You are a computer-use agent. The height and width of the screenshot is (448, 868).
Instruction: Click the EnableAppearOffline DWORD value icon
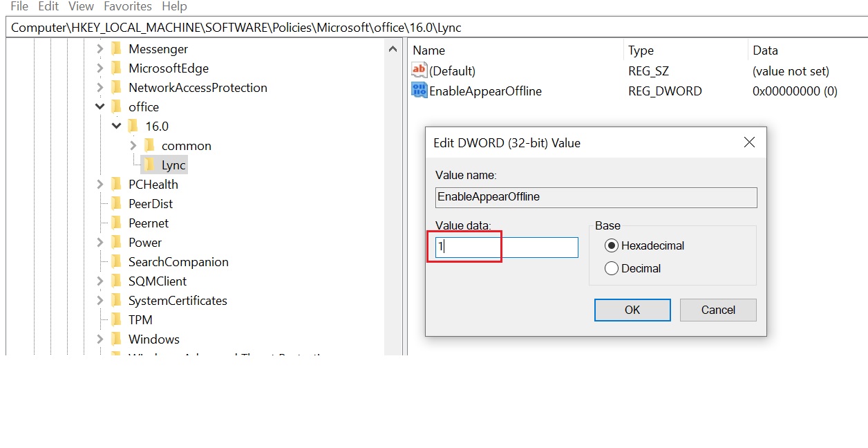pyautogui.click(x=419, y=91)
